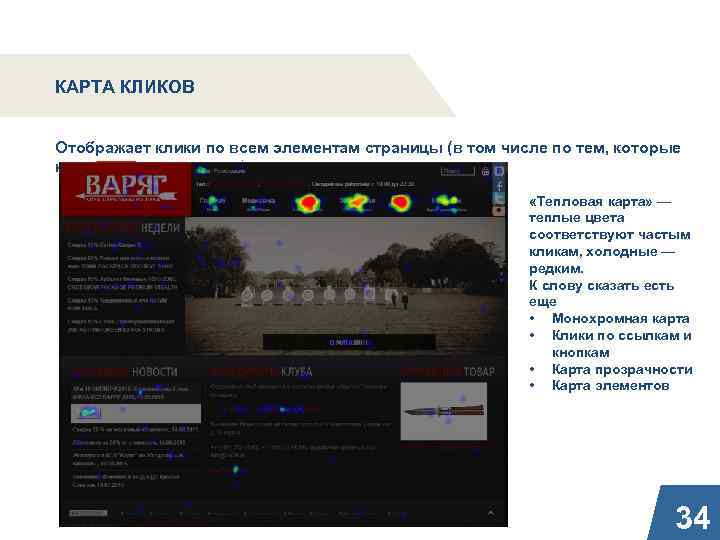Click the scroll-to-top chevron in the footer
Screen dimensions: 720x540
pyautogui.click(x=490, y=513)
